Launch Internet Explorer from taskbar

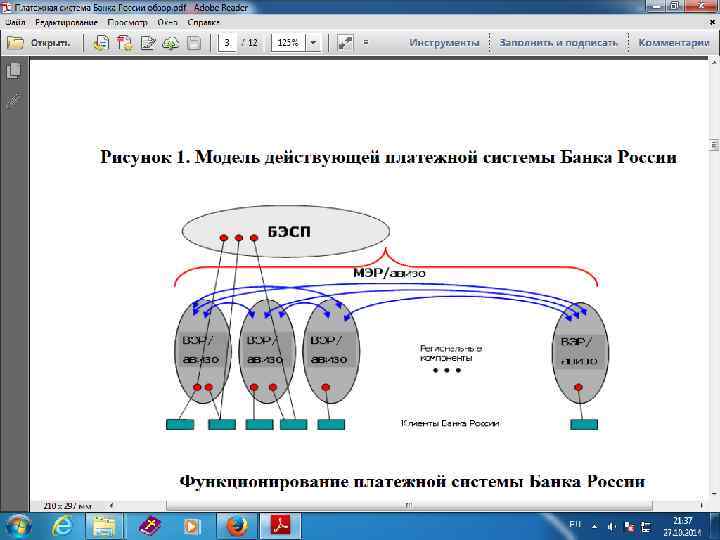pos(62,526)
